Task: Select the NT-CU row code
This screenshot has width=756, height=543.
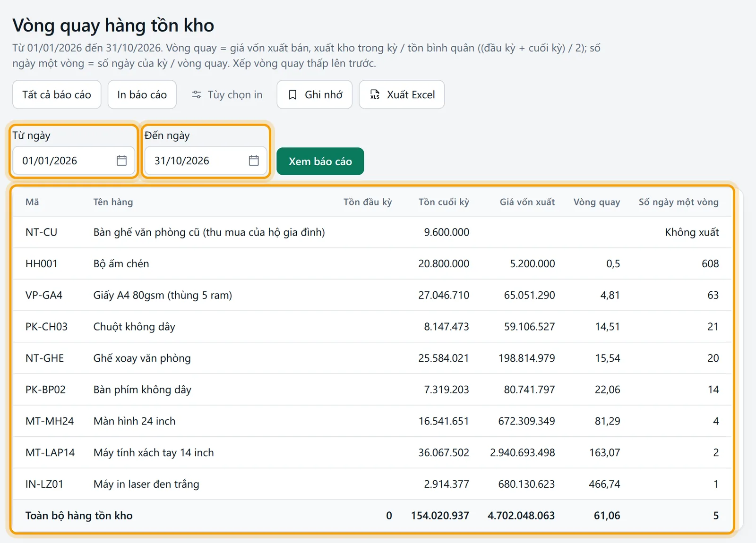Action: coord(41,232)
